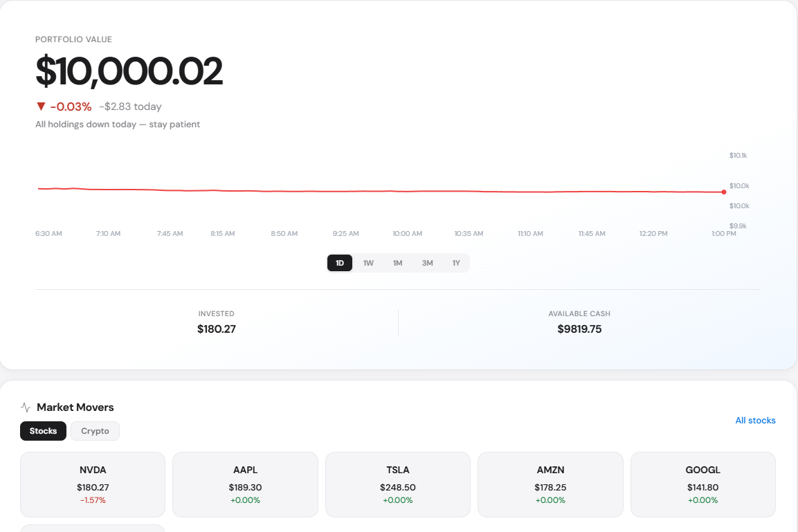Click the Available Cash figure
The image size is (798, 532).
click(x=580, y=329)
